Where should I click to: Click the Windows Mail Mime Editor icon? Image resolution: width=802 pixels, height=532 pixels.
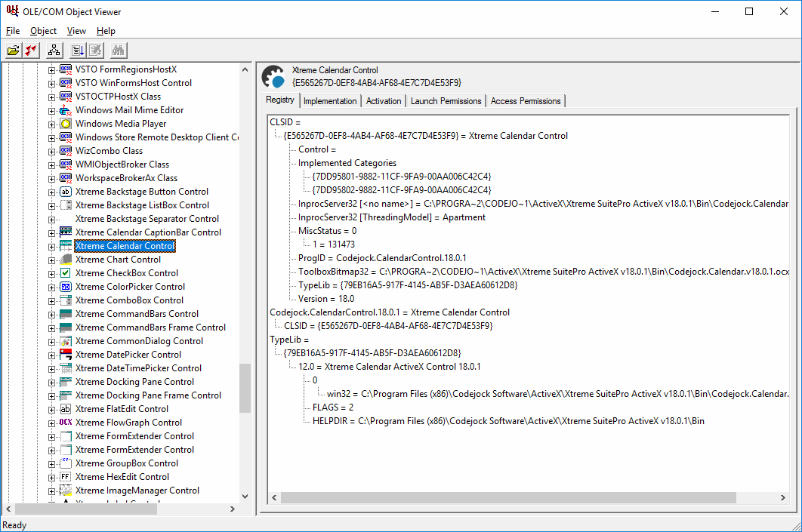[66, 110]
